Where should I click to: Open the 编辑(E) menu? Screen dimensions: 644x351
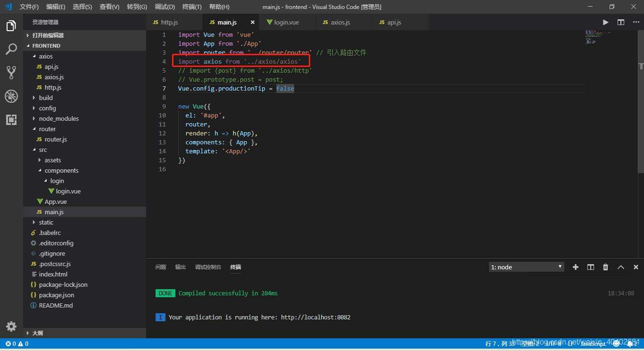(x=56, y=7)
